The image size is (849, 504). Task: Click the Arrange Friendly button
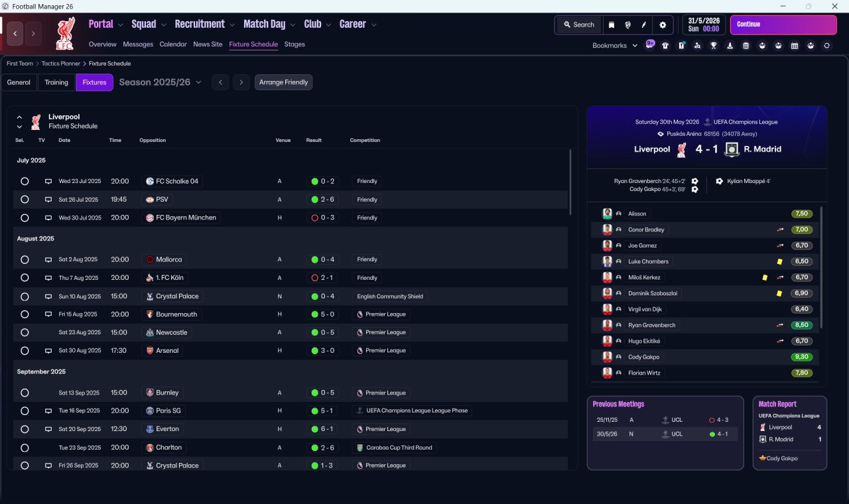click(283, 82)
